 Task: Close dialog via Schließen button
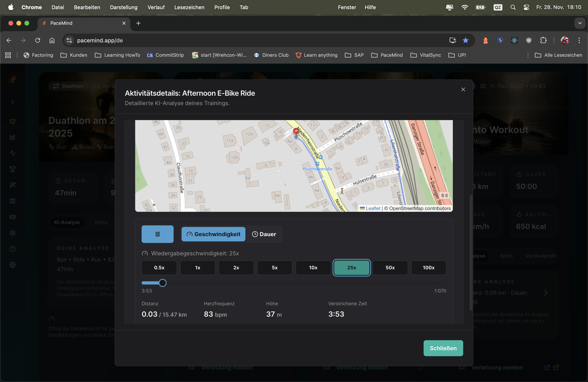pos(443,348)
